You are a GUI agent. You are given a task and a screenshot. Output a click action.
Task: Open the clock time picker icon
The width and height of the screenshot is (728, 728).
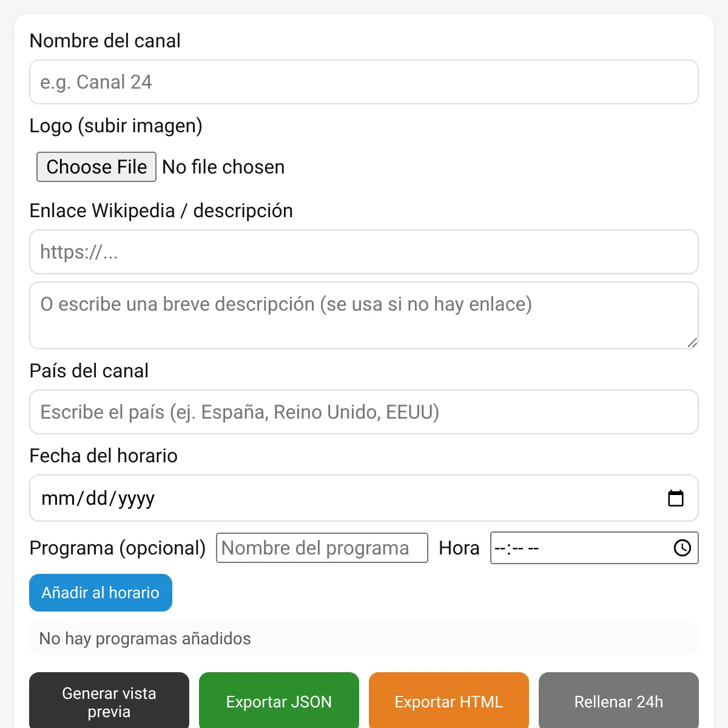682,548
